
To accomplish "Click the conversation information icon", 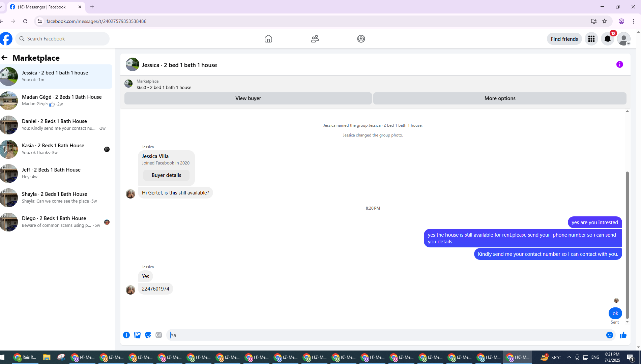I will [620, 64].
